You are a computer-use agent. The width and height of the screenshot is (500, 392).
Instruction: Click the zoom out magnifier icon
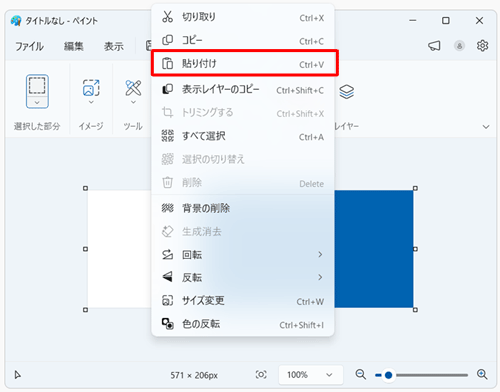360,375
